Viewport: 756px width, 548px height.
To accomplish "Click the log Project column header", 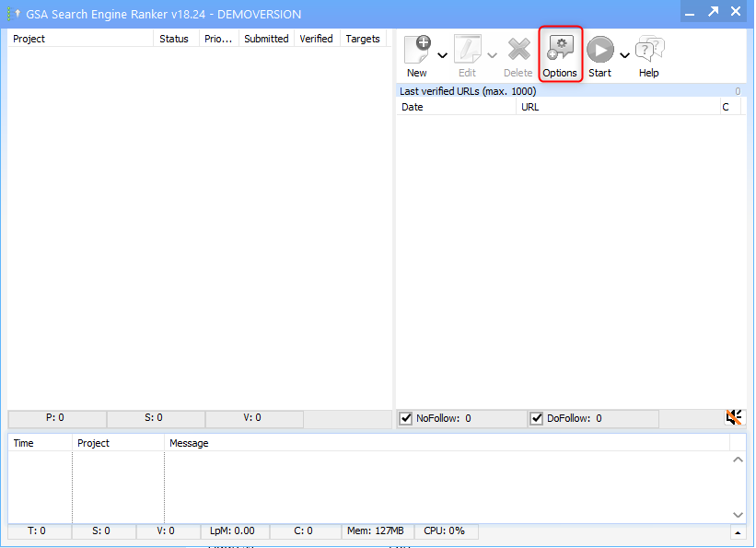I will coord(118,443).
